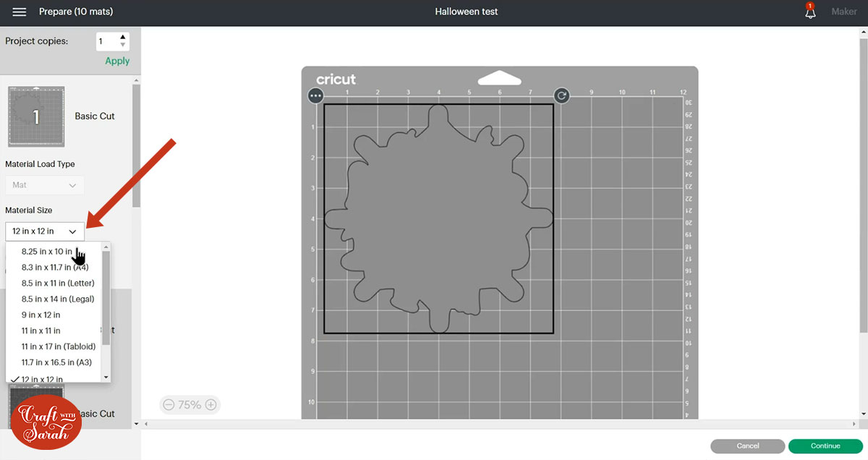Increase project copies with up arrow
Screen dimensions: 868x460
point(123,37)
